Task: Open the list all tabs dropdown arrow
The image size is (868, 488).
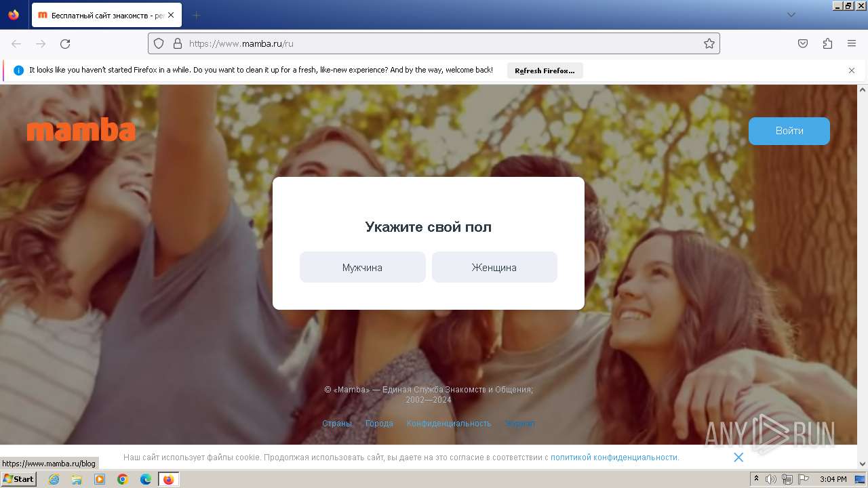Action: pos(791,15)
